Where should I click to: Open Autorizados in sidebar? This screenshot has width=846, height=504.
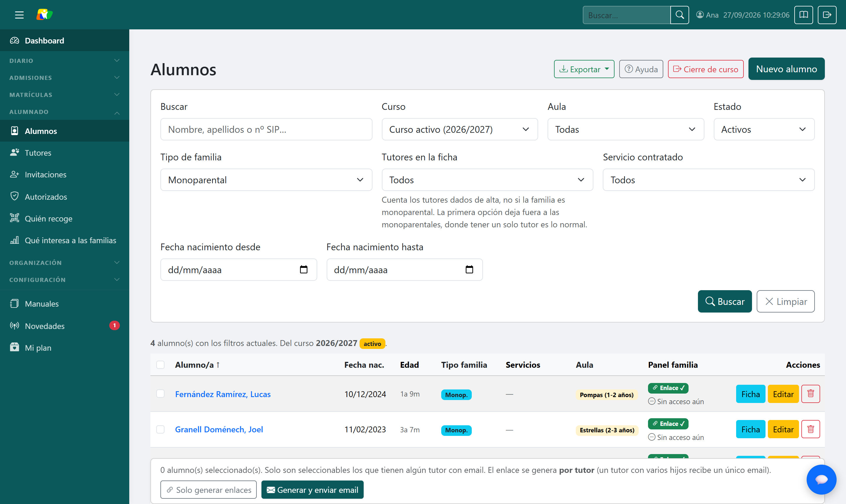65,197
